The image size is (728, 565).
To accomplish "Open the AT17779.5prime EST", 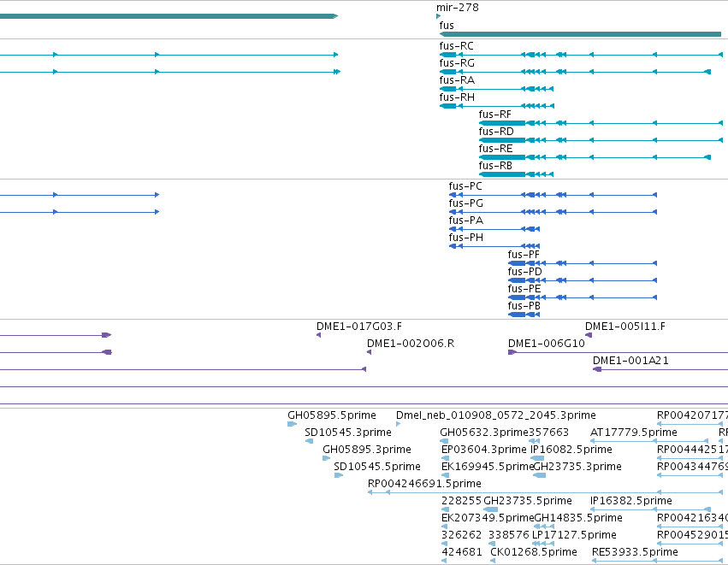I will click(649, 441).
